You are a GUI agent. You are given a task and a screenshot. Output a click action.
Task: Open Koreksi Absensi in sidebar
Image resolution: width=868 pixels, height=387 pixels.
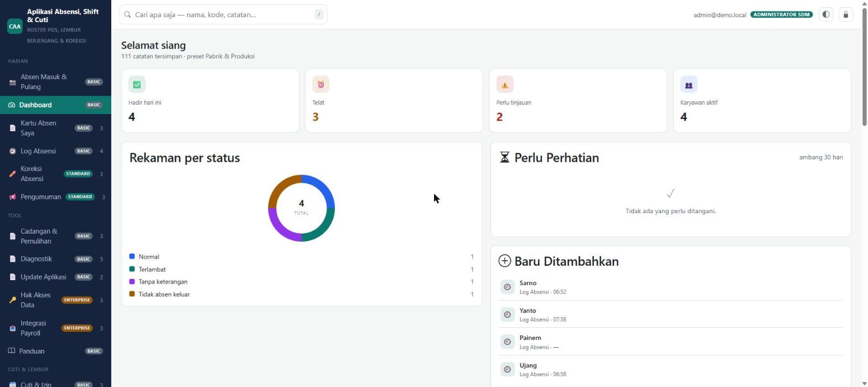55,174
